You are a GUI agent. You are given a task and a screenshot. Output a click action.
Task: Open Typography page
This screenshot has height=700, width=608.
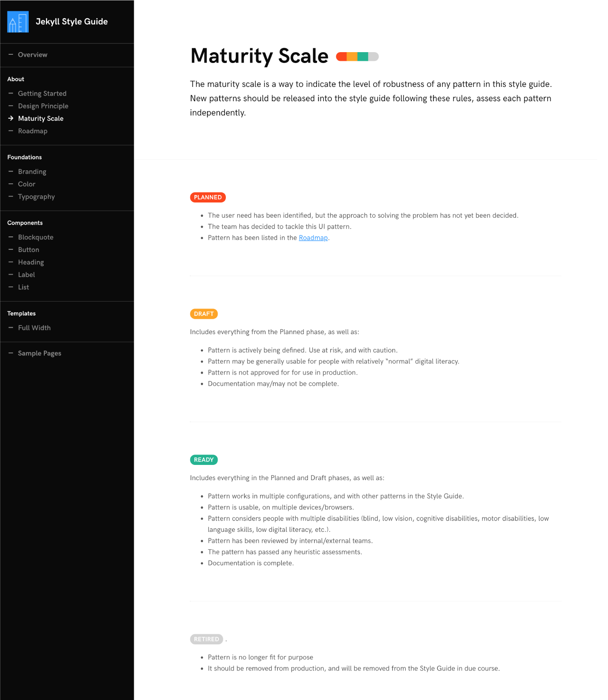click(36, 197)
